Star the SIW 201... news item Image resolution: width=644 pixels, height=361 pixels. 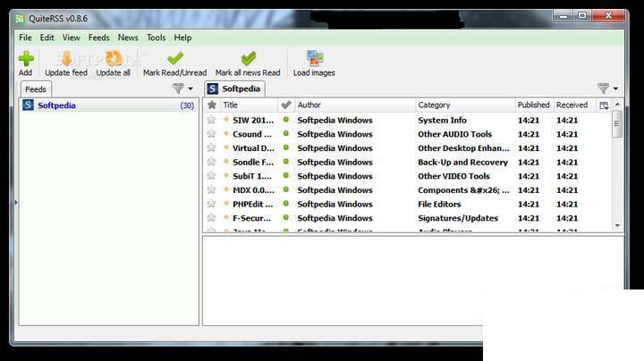tap(211, 120)
